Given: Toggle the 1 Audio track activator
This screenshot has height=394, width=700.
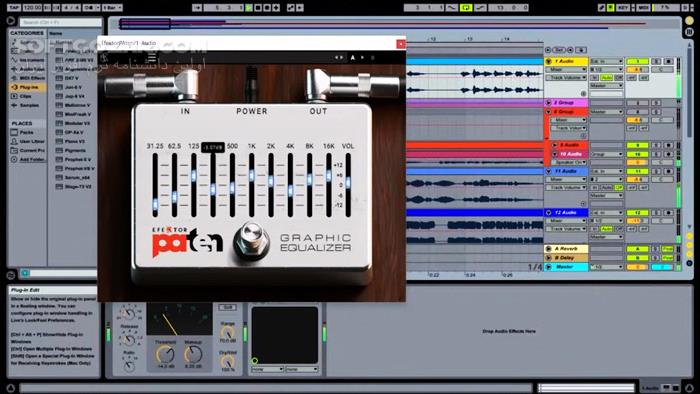Looking at the screenshot, I should point(637,61).
